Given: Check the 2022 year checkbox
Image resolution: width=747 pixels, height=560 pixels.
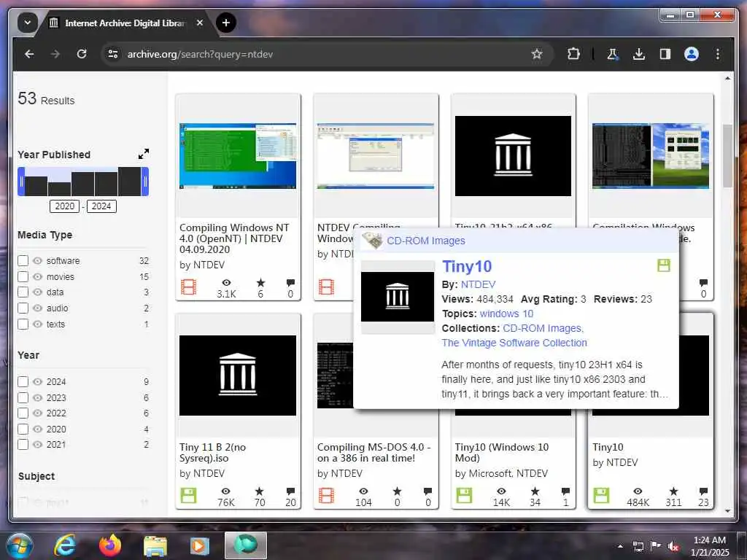Looking at the screenshot, I should (23, 413).
